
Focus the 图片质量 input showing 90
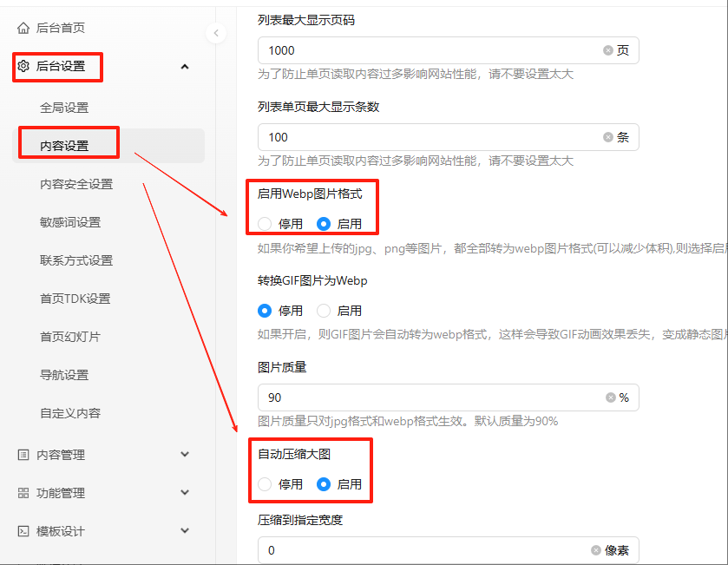pyautogui.click(x=449, y=397)
